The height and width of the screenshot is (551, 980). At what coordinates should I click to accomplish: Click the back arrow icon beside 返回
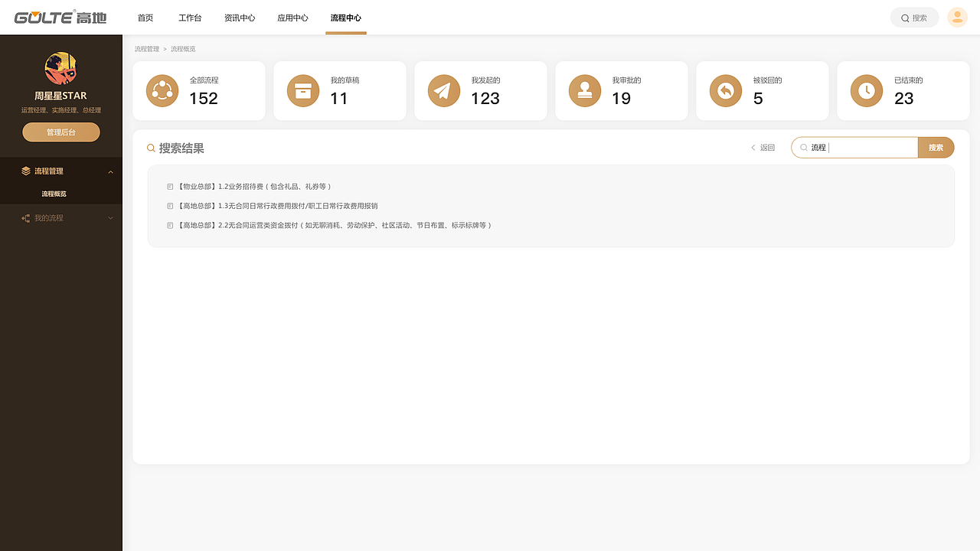coord(753,148)
